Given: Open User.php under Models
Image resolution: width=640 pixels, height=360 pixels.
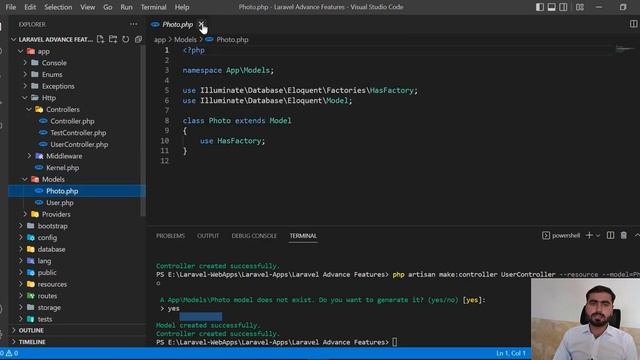Looking at the screenshot, I should point(77,202).
